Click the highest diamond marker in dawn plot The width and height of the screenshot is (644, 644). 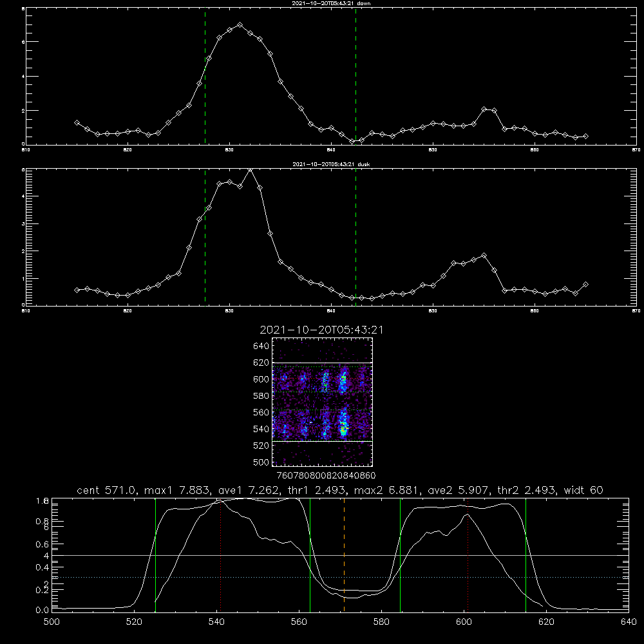[x=240, y=25]
